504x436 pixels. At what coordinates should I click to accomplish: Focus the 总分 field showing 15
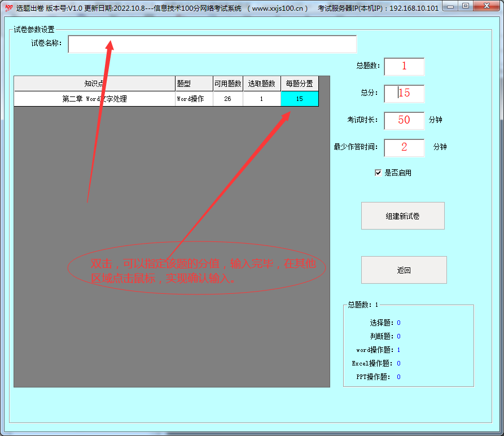[404, 94]
